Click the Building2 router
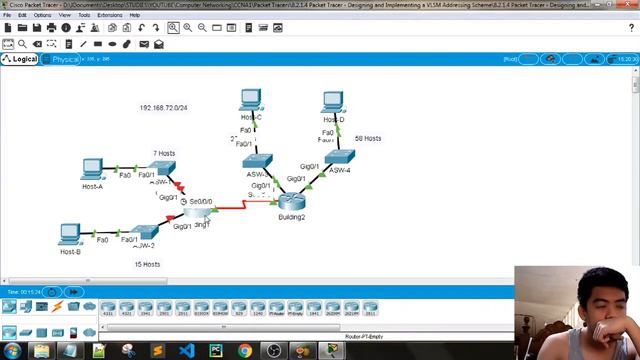The image size is (640, 360). (292, 202)
